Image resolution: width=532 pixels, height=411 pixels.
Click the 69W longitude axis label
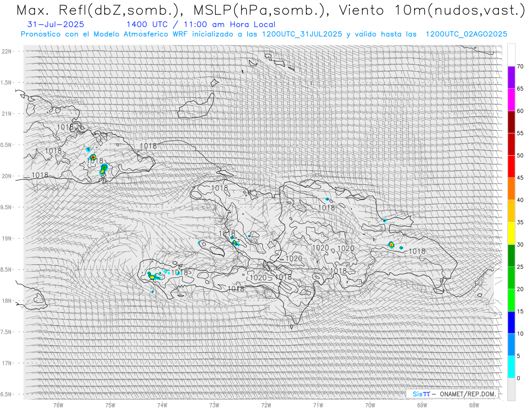click(422, 405)
